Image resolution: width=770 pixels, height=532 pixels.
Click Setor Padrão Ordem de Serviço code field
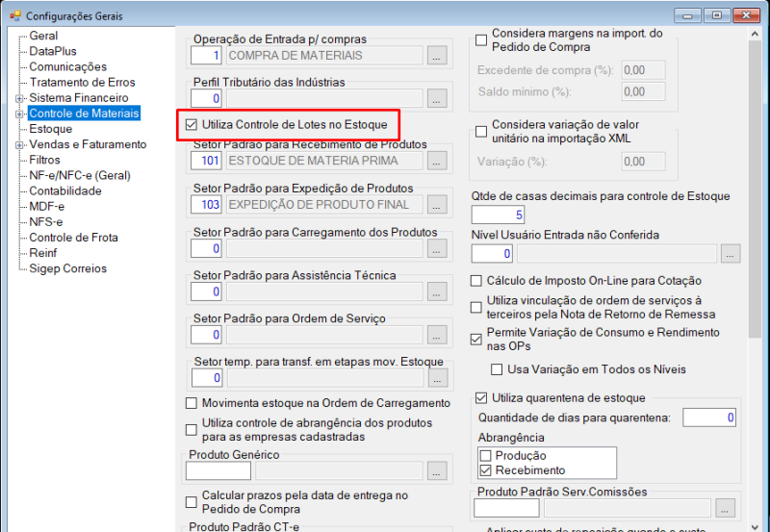(206, 335)
